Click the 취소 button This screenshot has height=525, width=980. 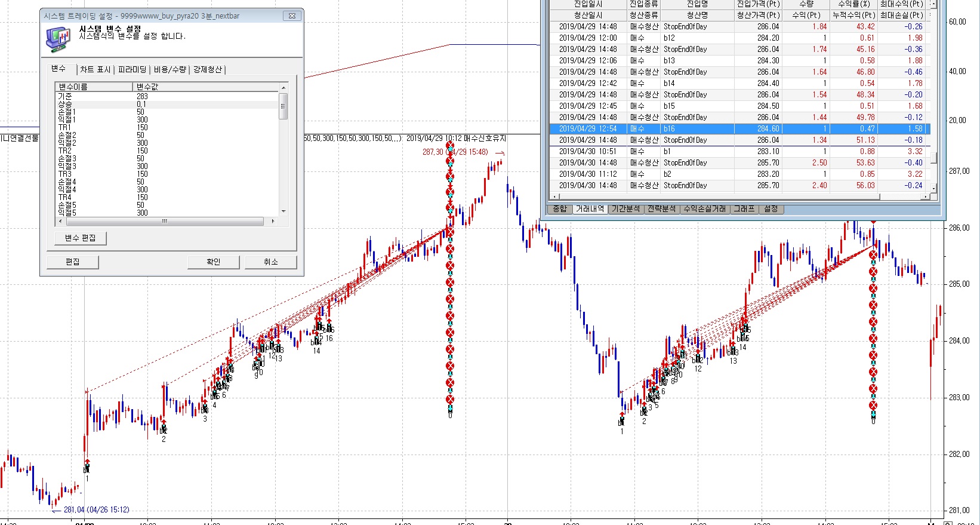pos(270,262)
